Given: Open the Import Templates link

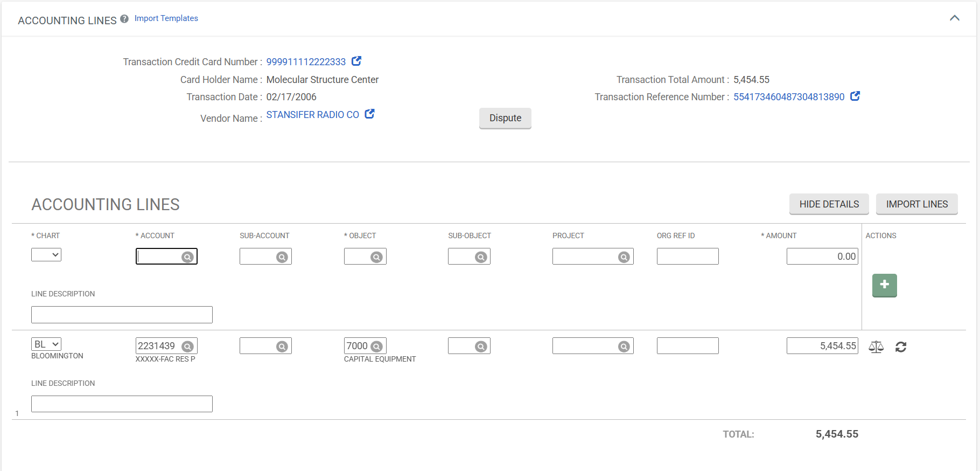Looking at the screenshot, I should point(166,18).
